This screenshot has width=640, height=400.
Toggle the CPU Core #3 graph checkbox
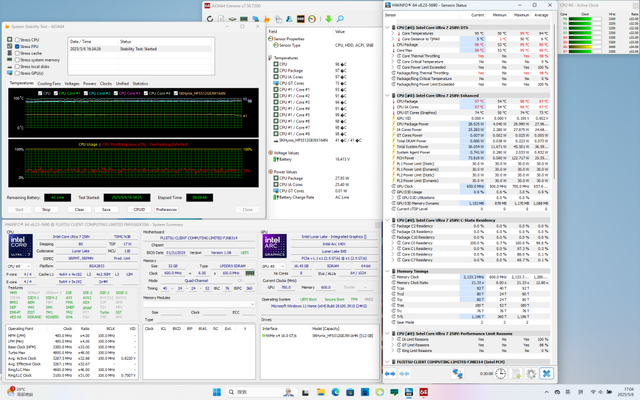(116, 93)
